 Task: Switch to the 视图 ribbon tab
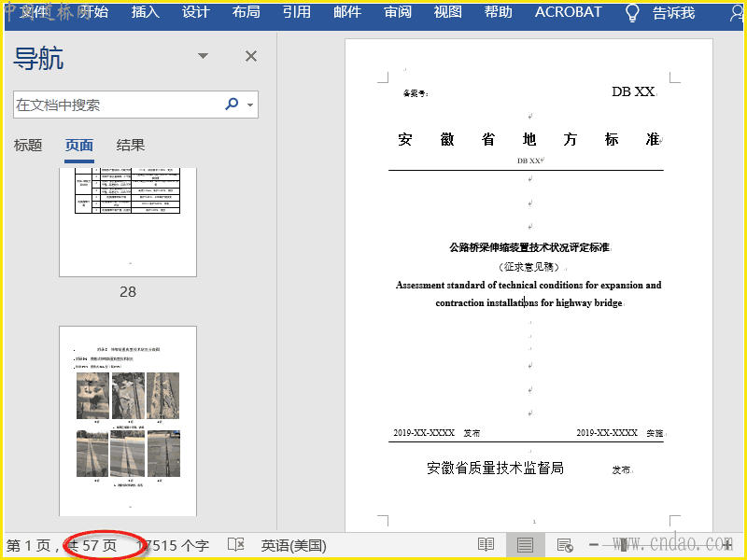coord(448,11)
